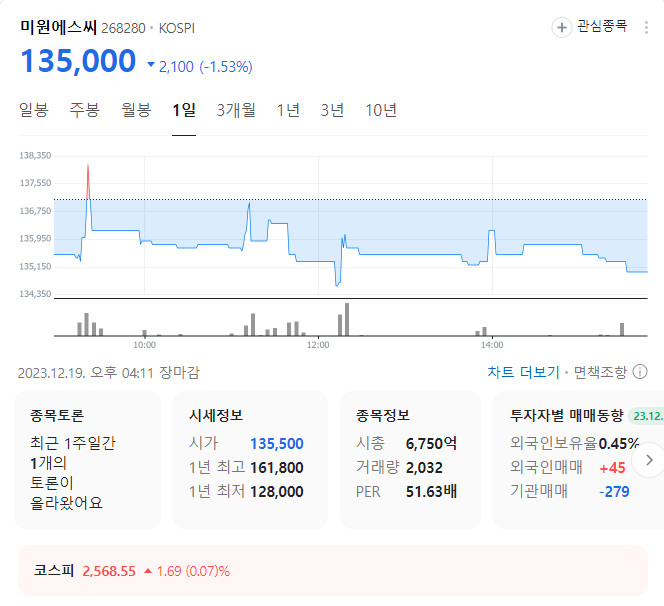664x606 pixels.
Task: Click the red price spike on chart
Action: tap(88, 182)
